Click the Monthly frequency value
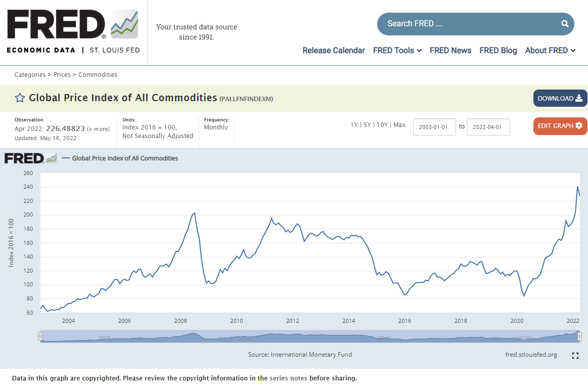 pyautogui.click(x=216, y=127)
